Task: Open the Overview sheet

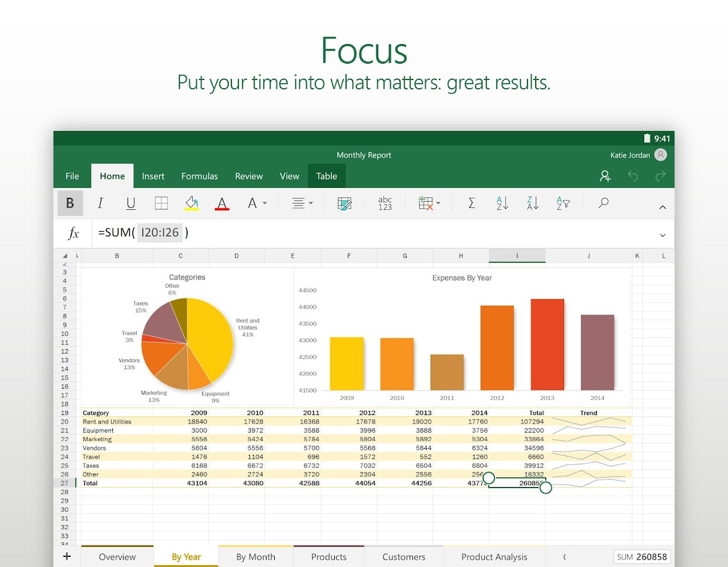Action: (x=117, y=556)
